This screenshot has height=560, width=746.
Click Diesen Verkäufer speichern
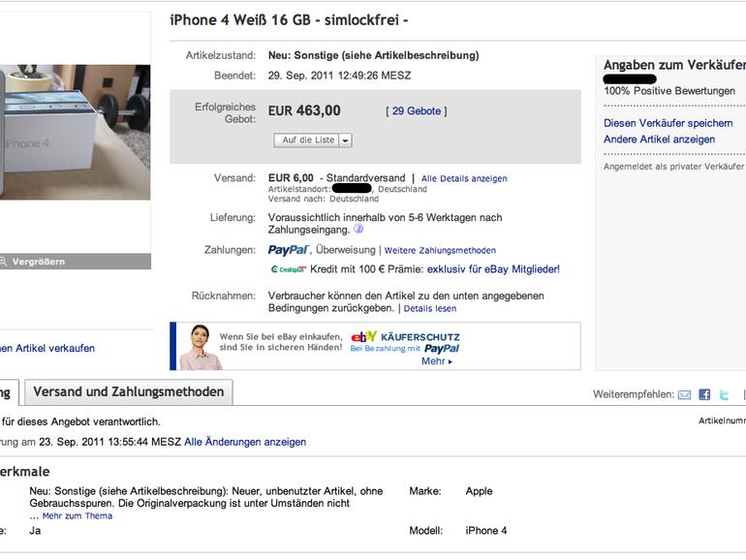[668, 123]
